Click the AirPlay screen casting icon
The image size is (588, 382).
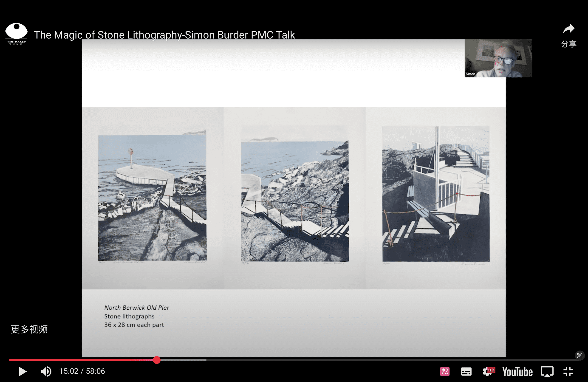[x=547, y=372]
